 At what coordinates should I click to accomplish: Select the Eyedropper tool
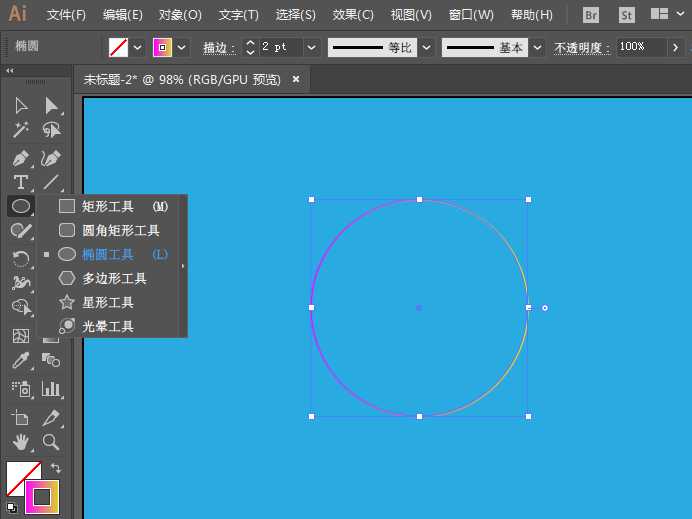(20, 361)
